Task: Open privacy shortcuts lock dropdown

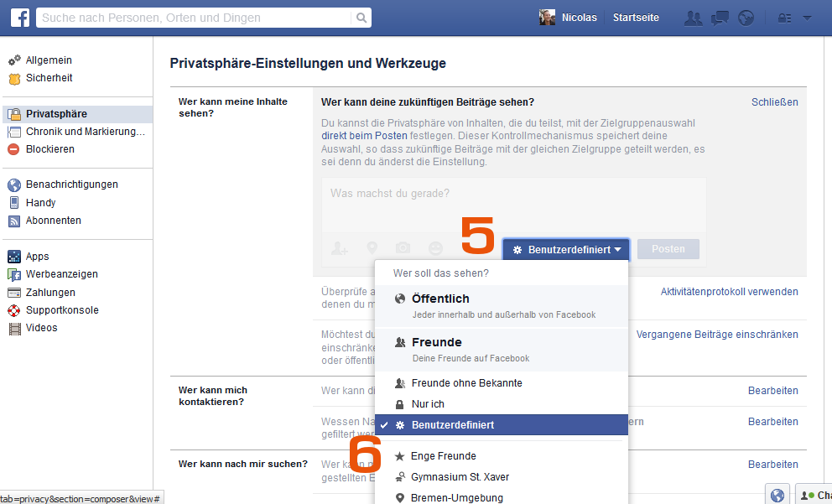Action: pos(785,18)
